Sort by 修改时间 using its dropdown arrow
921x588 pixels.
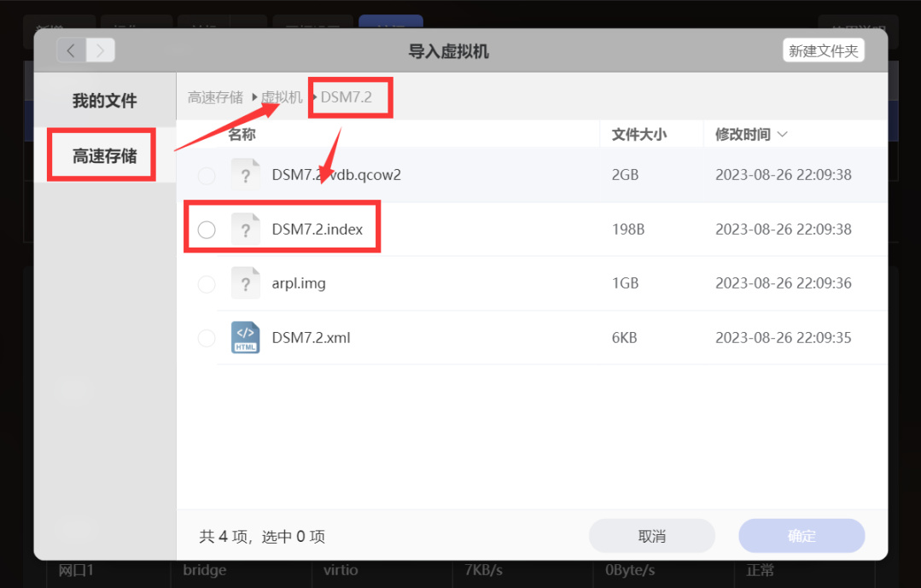pyautogui.click(x=782, y=135)
